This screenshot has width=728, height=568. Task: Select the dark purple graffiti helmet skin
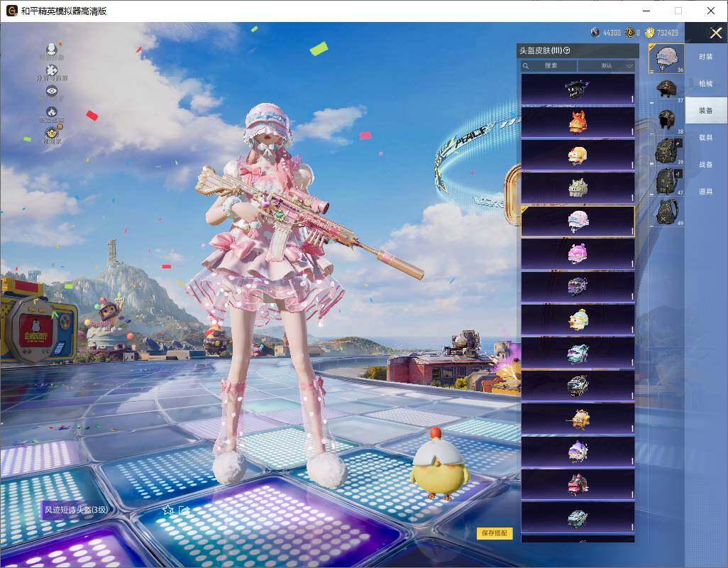tap(578, 287)
